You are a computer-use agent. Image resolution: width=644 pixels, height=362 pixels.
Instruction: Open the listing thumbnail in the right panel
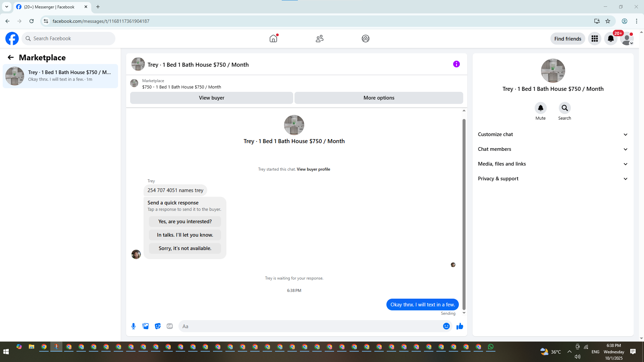[x=553, y=71]
